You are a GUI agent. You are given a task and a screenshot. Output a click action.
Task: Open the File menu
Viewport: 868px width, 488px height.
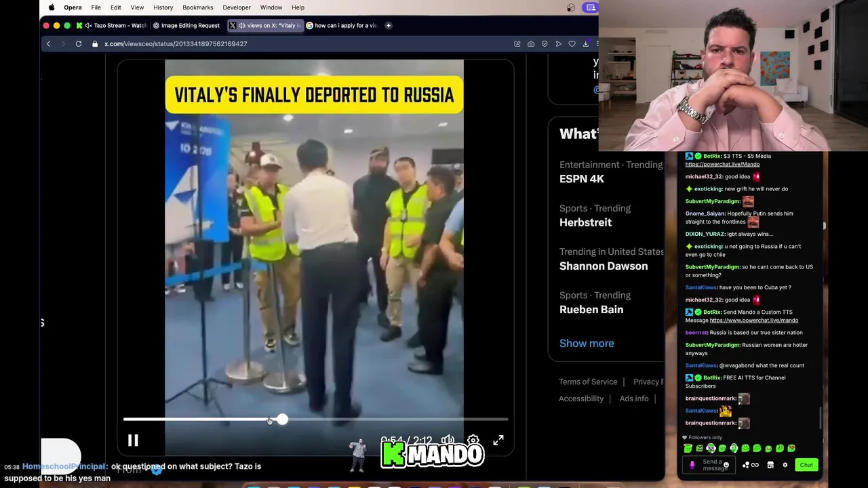[x=96, y=7]
